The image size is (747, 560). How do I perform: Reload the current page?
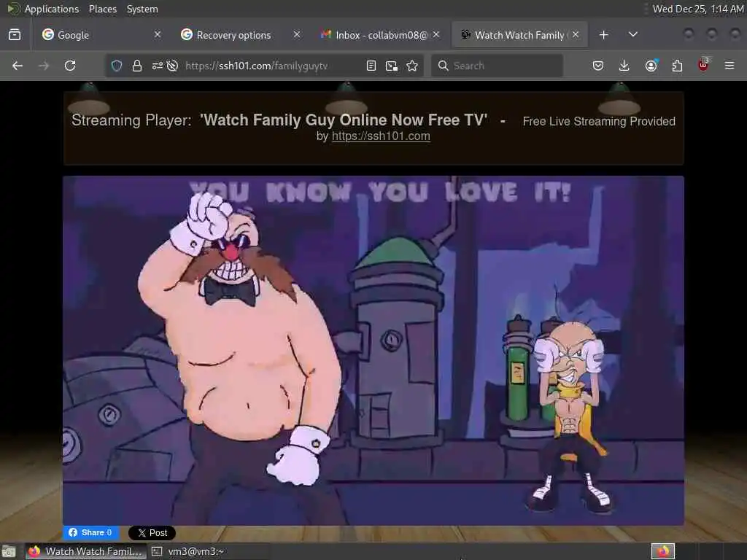coord(70,66)
